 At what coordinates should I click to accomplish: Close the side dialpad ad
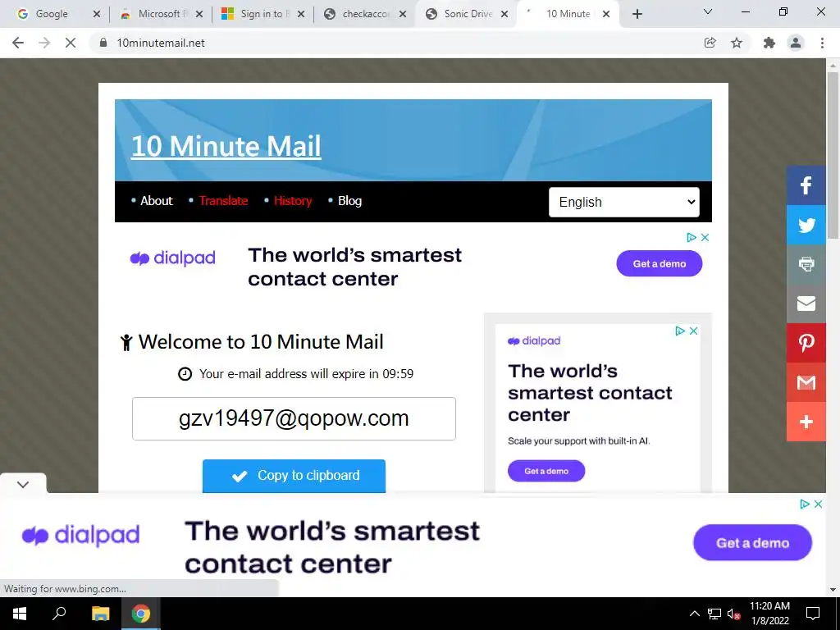coord(693,331)
